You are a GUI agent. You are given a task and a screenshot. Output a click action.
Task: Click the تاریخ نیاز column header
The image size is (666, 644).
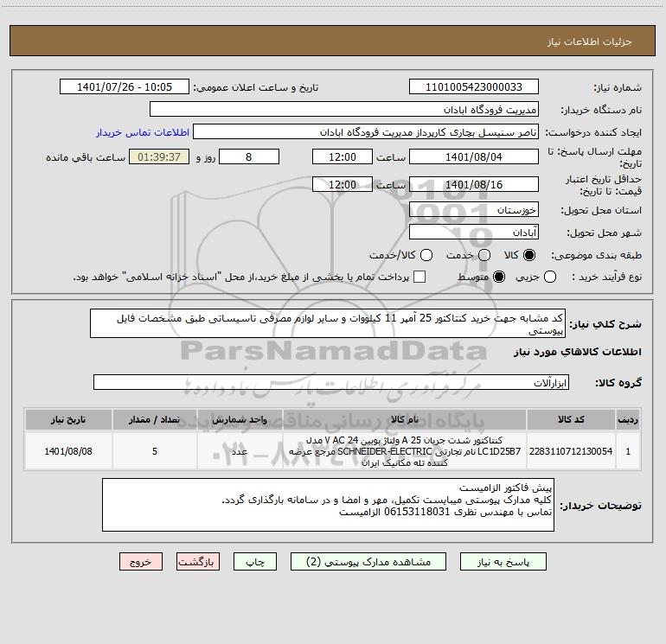pos(68,419)
